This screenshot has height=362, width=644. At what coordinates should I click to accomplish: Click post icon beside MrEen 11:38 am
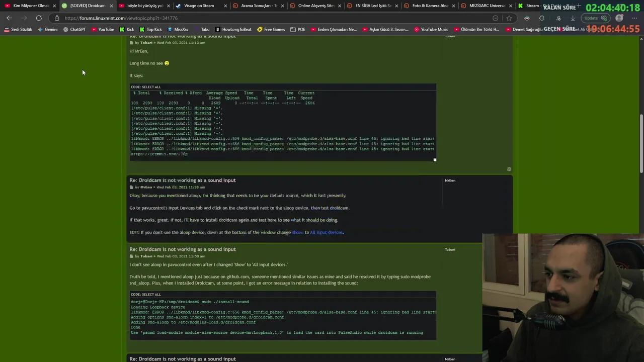(x=131, y=188)
